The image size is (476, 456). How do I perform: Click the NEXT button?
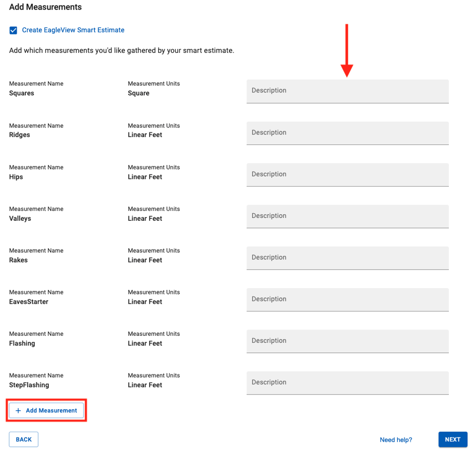click(453, 439)
